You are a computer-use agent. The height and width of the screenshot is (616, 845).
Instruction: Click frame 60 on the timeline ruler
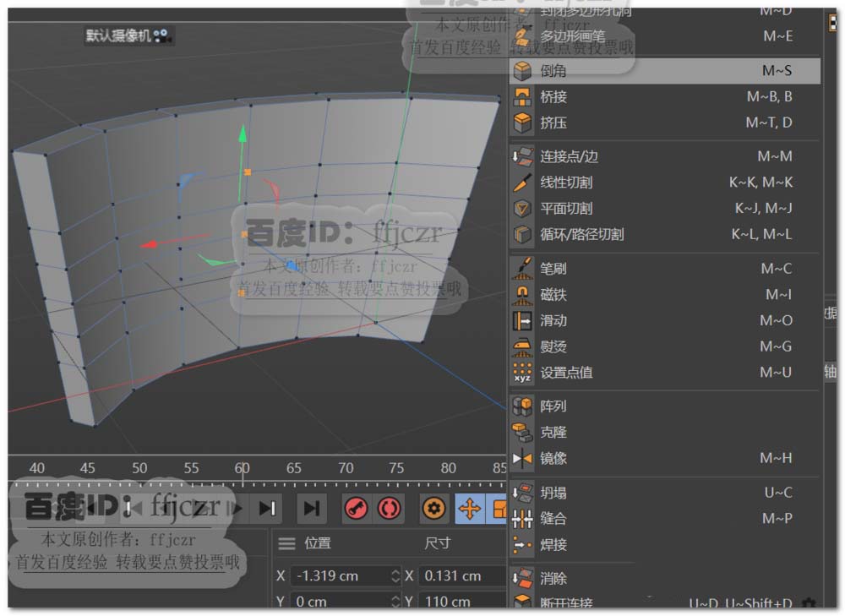coord(242,468)
